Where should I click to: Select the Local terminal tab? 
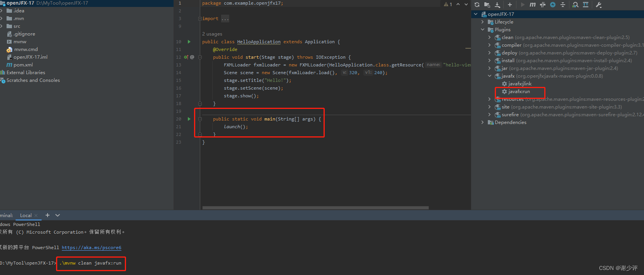tap(26, 216)
